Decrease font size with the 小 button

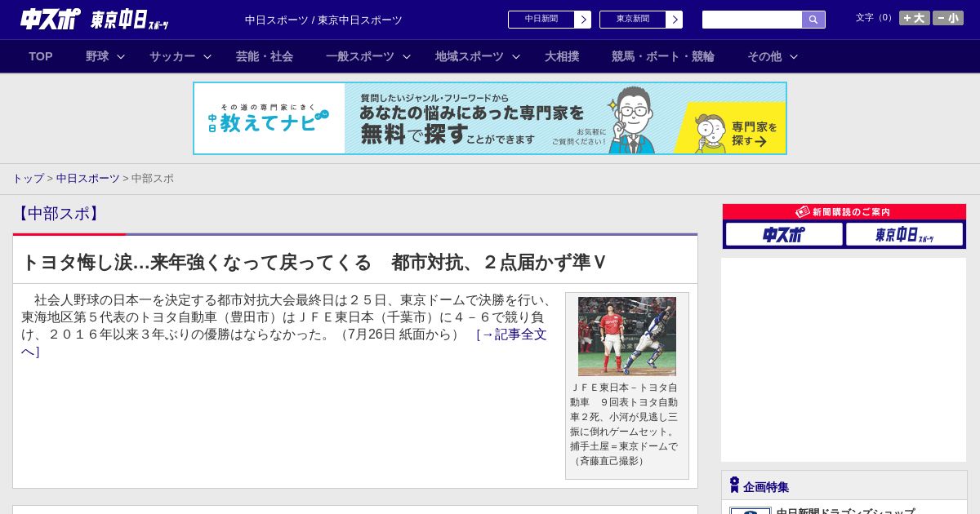(x=948, y=18)
